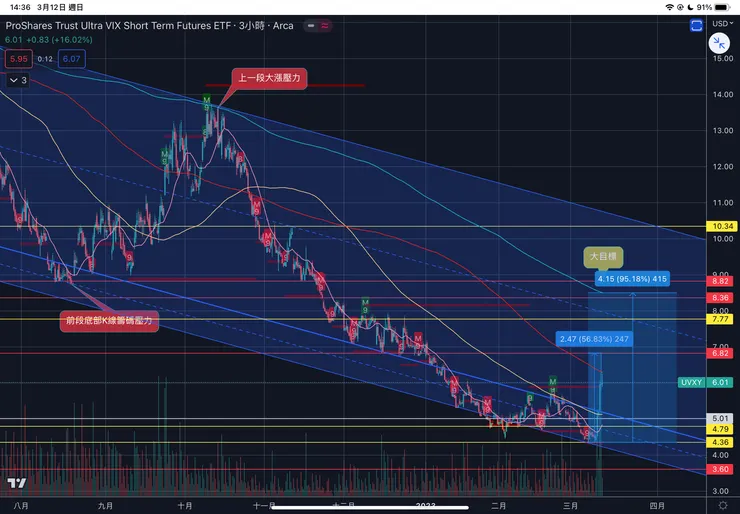Select the 8.82 red price level tag
Screen dimensions: 740x514
coord(720,281)
